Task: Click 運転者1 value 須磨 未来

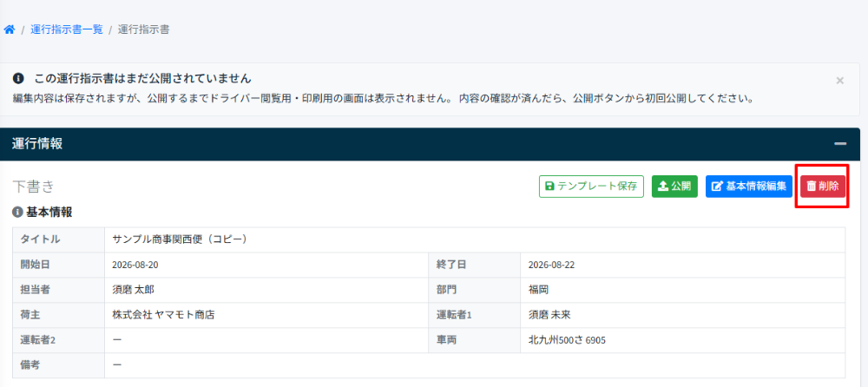Action: coord(549,315)
